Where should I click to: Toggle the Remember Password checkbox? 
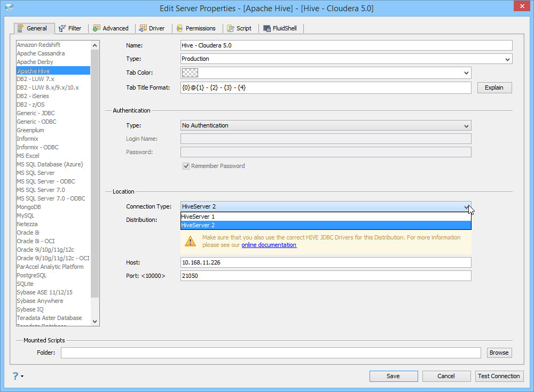(186, 166)
